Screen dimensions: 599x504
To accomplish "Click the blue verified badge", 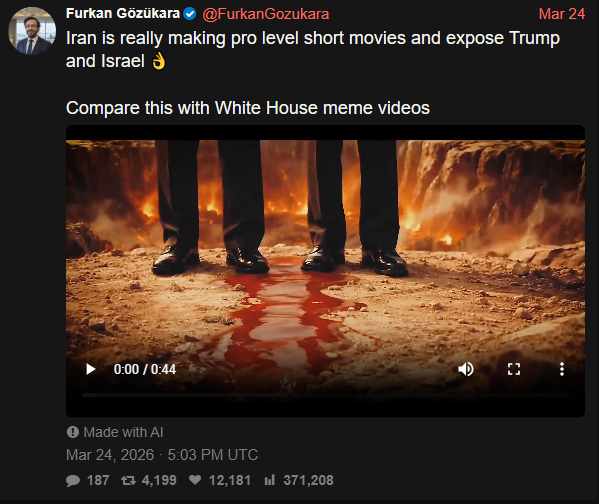I will click(x=190, y=14).
